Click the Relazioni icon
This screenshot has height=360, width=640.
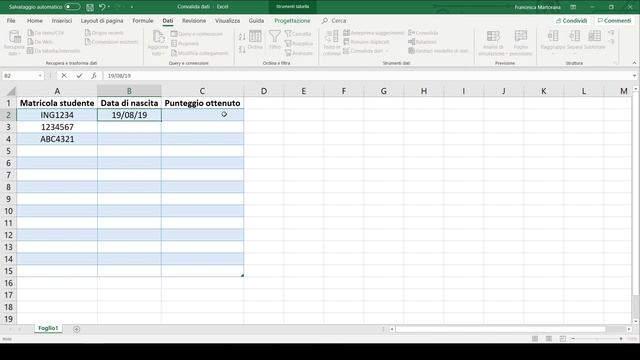click(x=411, y=42)
